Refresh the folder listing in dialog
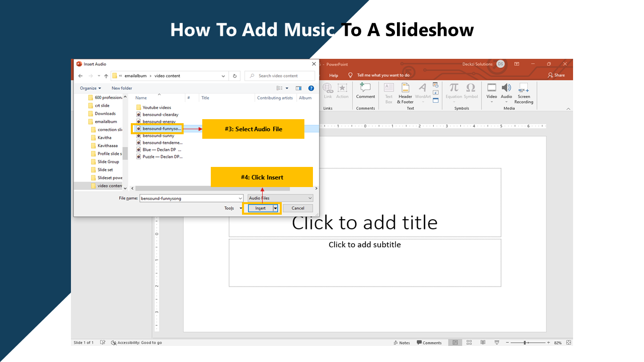Viewport: 644px width, 362px height. [x=234, y=76]
